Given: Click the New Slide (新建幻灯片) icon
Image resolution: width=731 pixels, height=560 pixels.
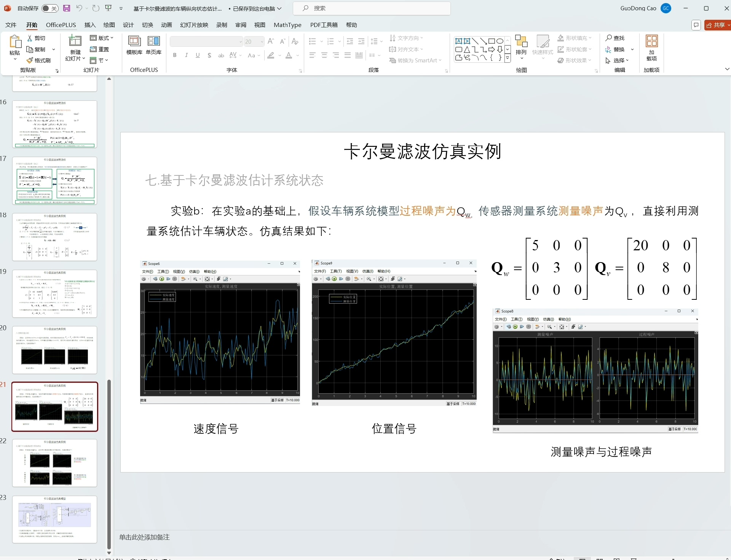Looking at the screenshot, I should click(x=75, y=41).
